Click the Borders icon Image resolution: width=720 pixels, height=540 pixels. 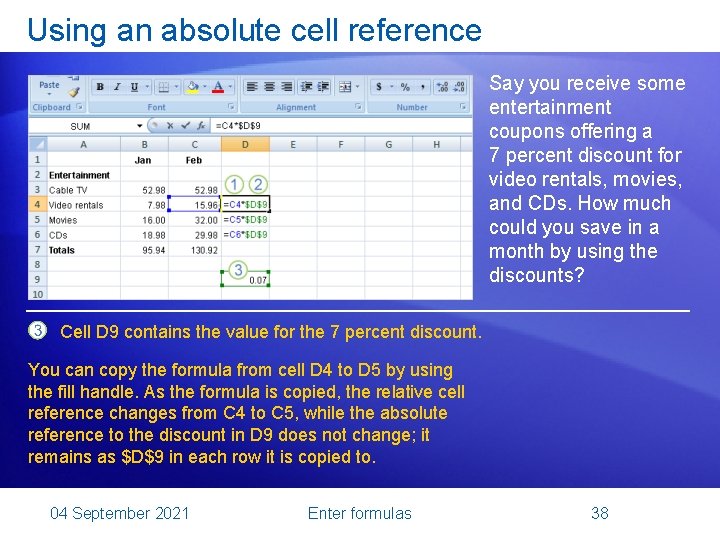coord(163,87)
